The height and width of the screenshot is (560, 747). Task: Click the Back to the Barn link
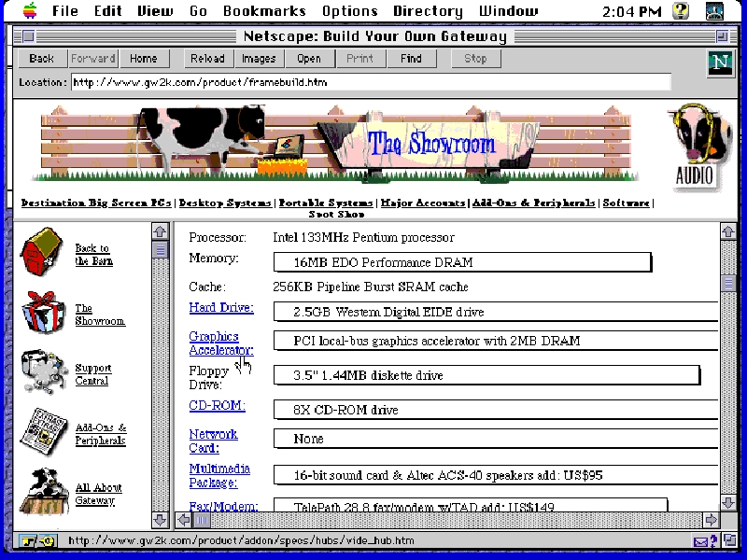click(x=94, y=255)
